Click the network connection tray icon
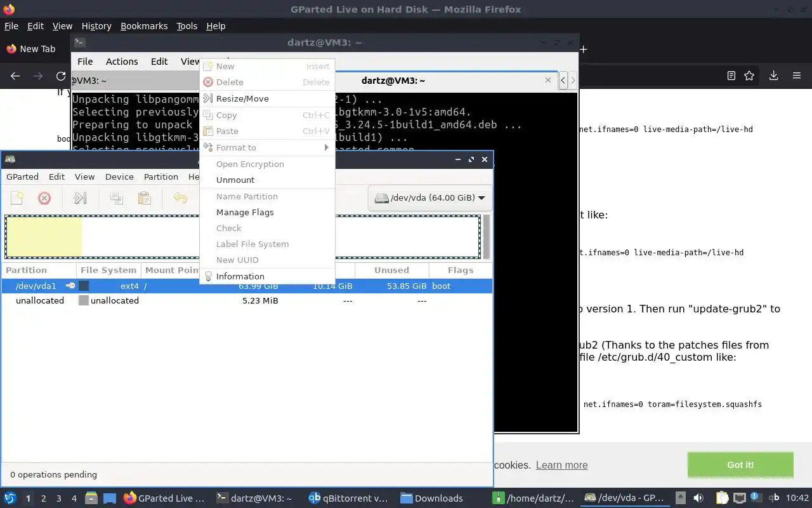 pos(739,498)
